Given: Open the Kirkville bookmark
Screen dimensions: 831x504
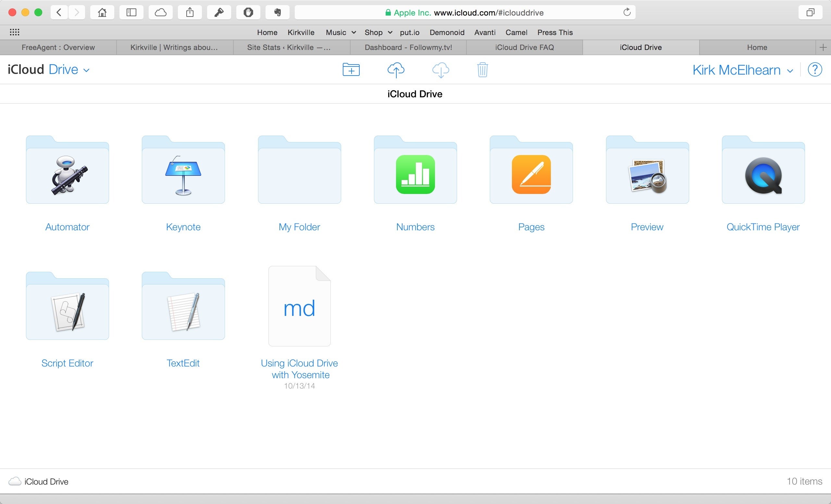Looking at the screenshot, I should coord(301,32).
